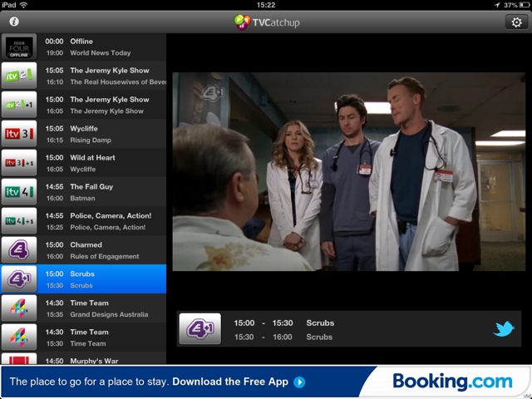This screenshot has width=532, height=399.
Task: Select red channel logo beside Murphy's War
Action: click(19, 358)
